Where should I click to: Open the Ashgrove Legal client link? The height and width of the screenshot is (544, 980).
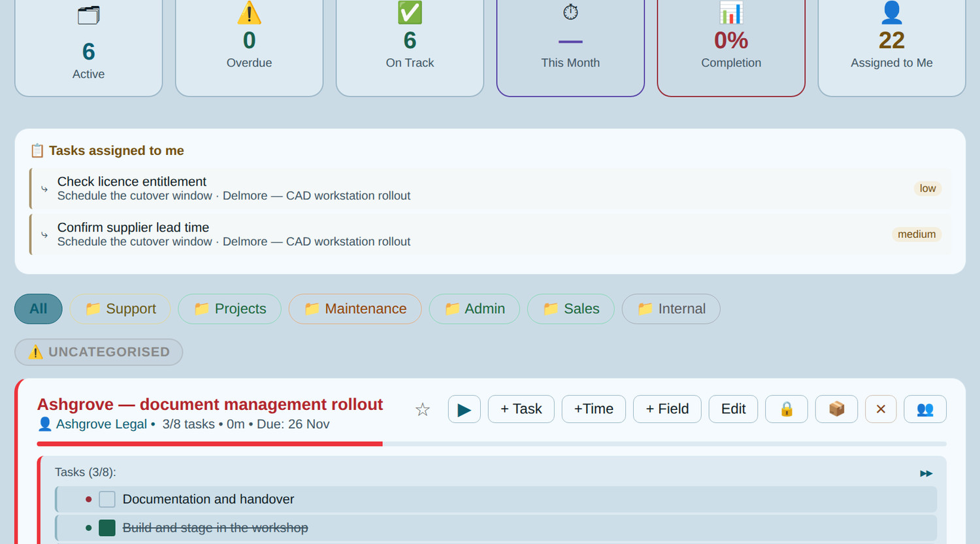tap(101, 424)
